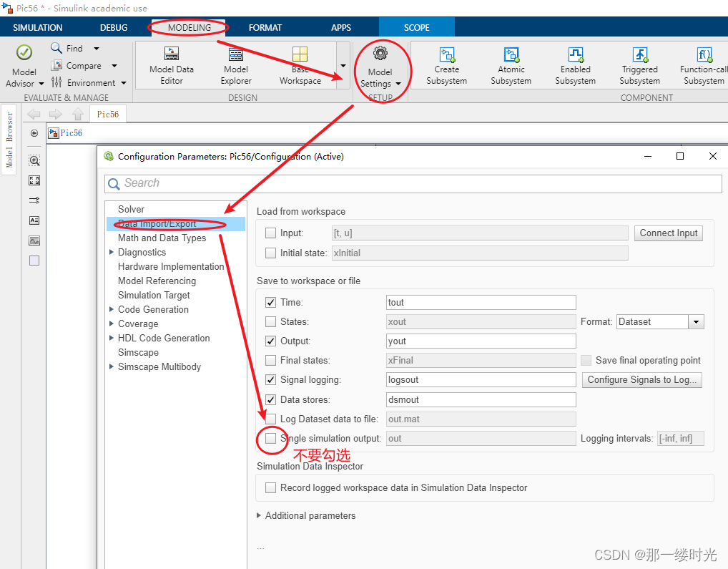Screen dimensions: 728x569
Task: Select the Zoom tool in the palette
Action: click(x=34, y=161)
